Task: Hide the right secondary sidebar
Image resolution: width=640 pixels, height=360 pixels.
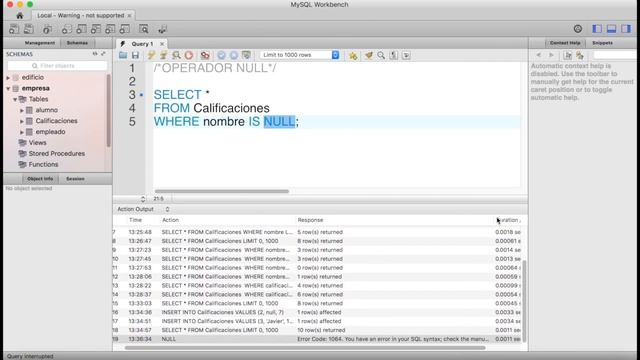Action: (626, 29)
